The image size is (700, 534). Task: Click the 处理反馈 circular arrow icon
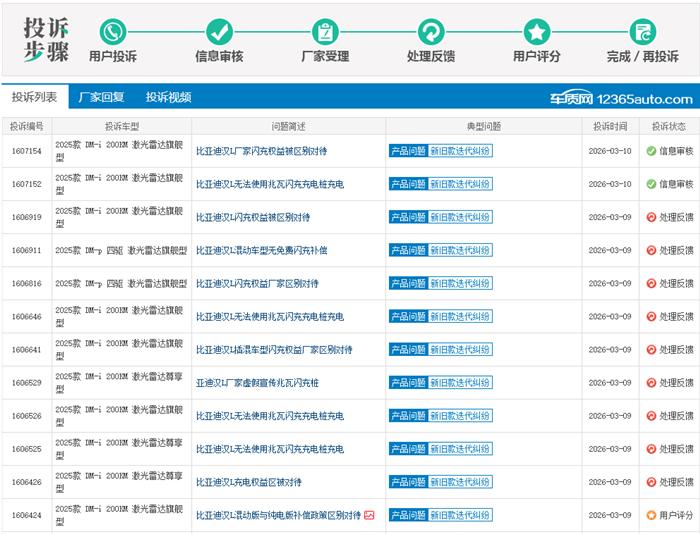click(431, 31)
